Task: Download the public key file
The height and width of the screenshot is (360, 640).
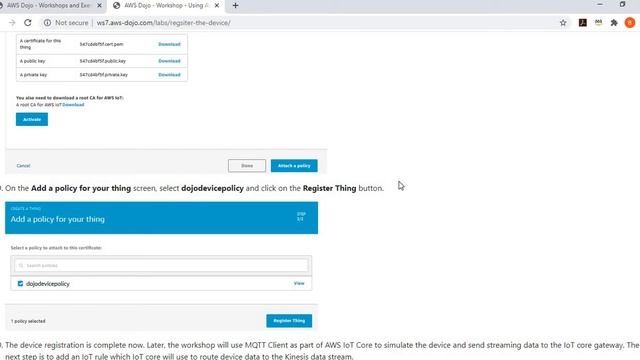Action: click(x=169, y=61)
